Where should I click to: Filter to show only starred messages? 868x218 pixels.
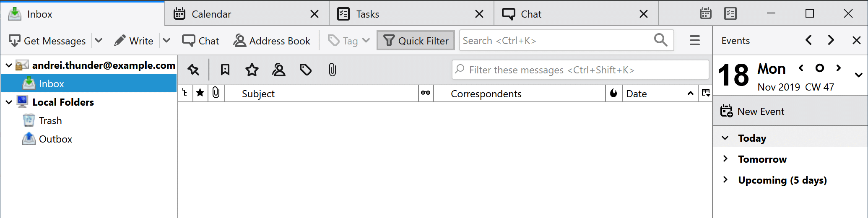pos(252,70)
